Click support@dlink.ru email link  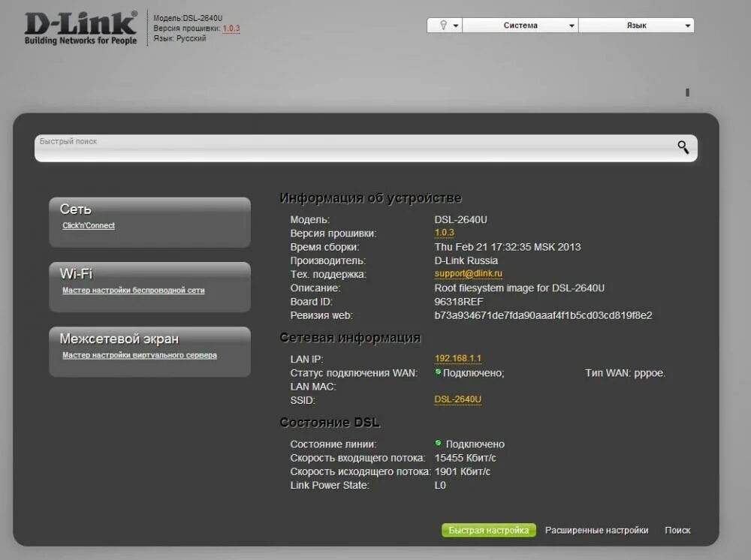tap(469, 273)
